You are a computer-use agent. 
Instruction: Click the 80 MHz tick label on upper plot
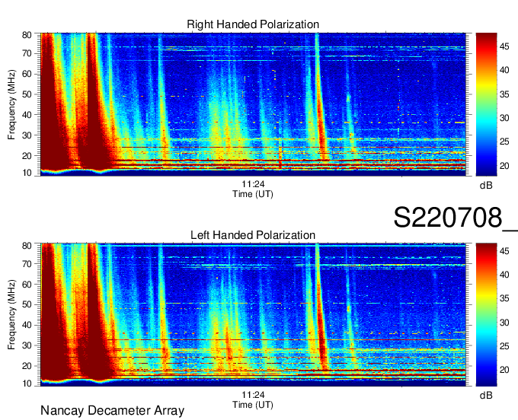tap(27, 35)
